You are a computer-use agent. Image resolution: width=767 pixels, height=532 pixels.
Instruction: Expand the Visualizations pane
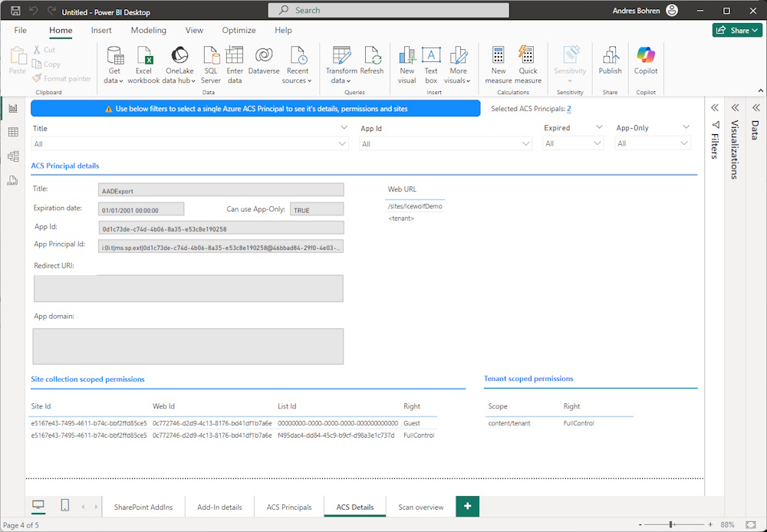tap(735, 107)
